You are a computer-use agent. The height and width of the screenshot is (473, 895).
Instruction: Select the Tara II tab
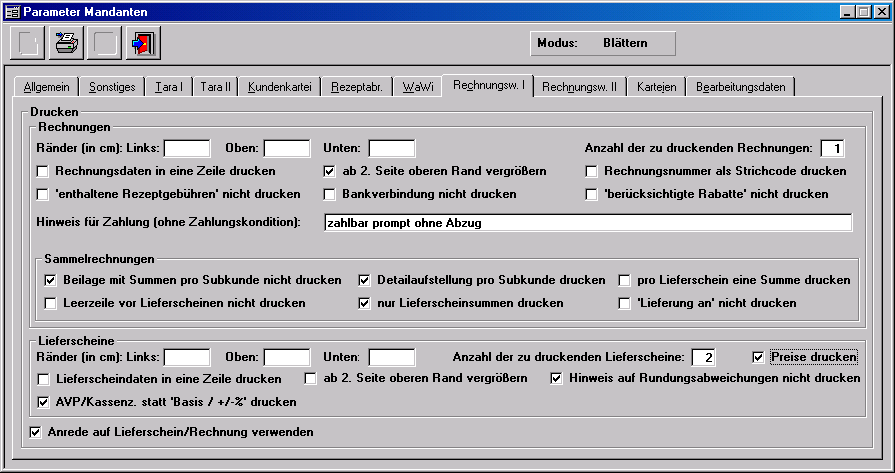215,87
